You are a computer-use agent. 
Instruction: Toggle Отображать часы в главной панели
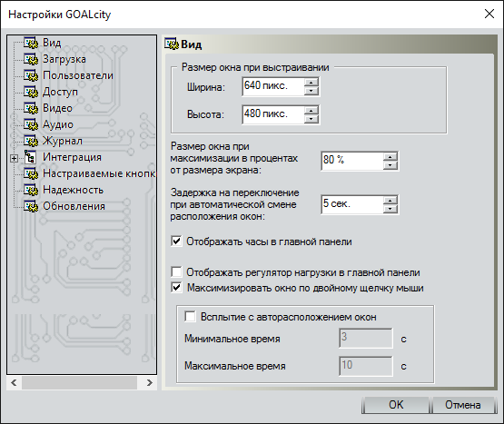(x=176, y=242)
